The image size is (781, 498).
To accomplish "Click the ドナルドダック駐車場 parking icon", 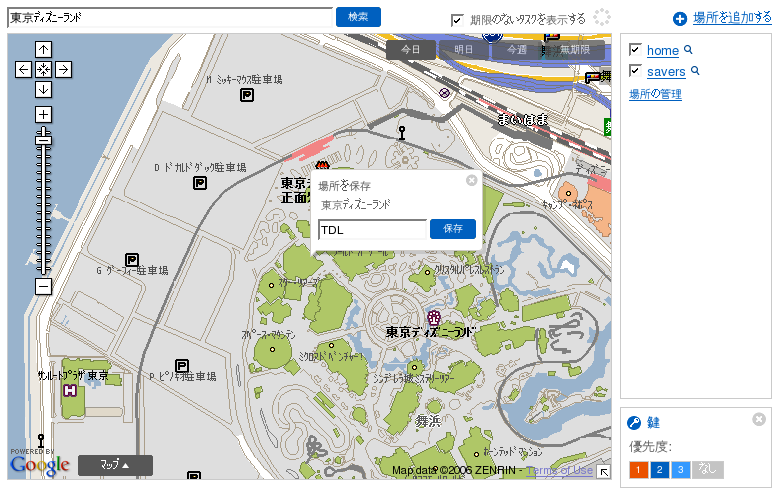I will click(200, 183).
